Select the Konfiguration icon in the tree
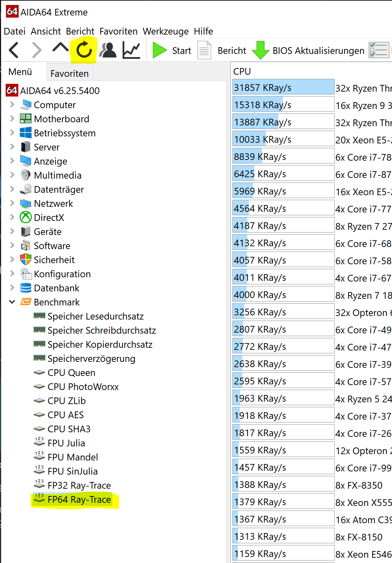The height and width of the screenshot is (563, 392). [26, 274]
